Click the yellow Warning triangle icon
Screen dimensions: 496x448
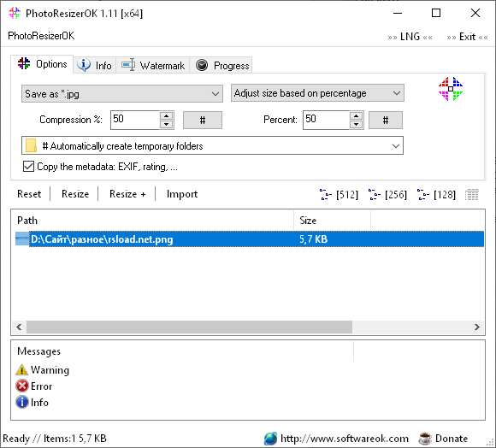click(x=21, y=369)
